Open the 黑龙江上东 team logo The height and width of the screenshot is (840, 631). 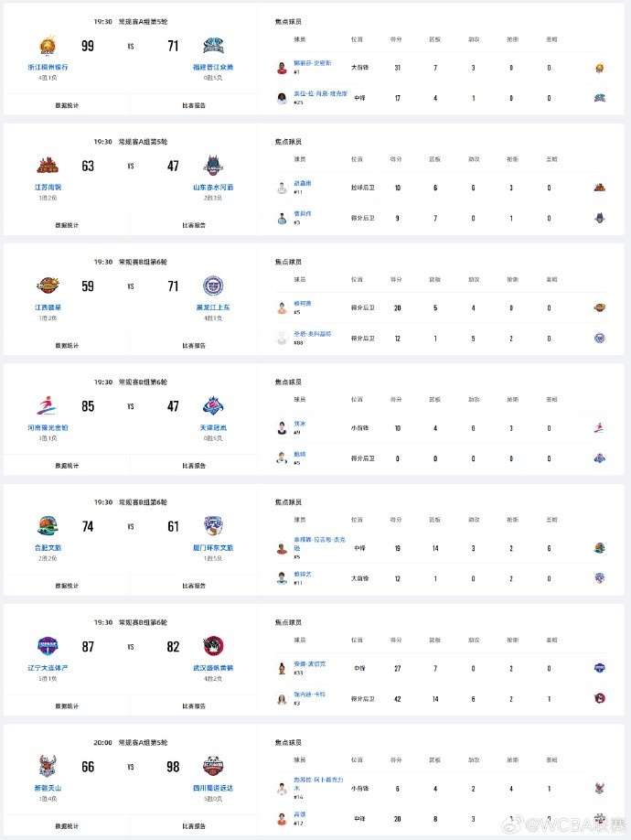pos(213,285)
